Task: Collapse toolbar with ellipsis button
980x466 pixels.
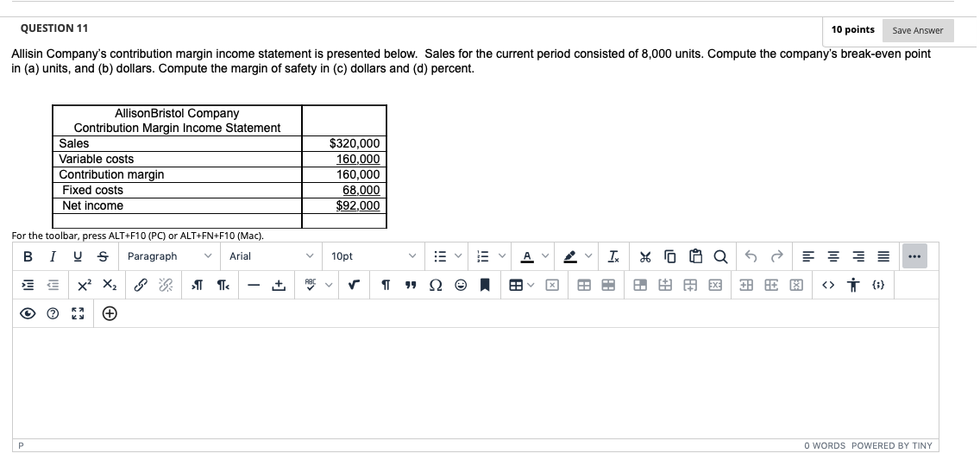Action: (x=914, y=256)
